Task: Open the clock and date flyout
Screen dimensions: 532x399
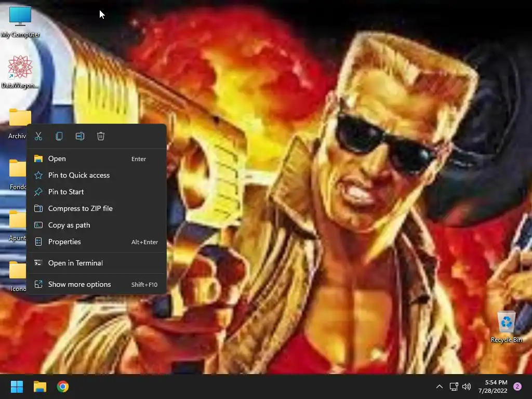Action: [493, 387]
